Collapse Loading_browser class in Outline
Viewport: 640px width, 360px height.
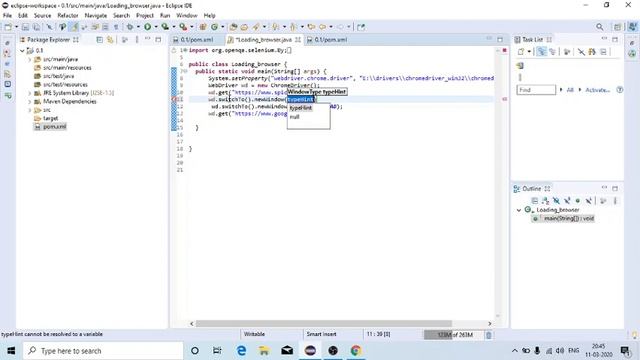click(x=519, y=210)
